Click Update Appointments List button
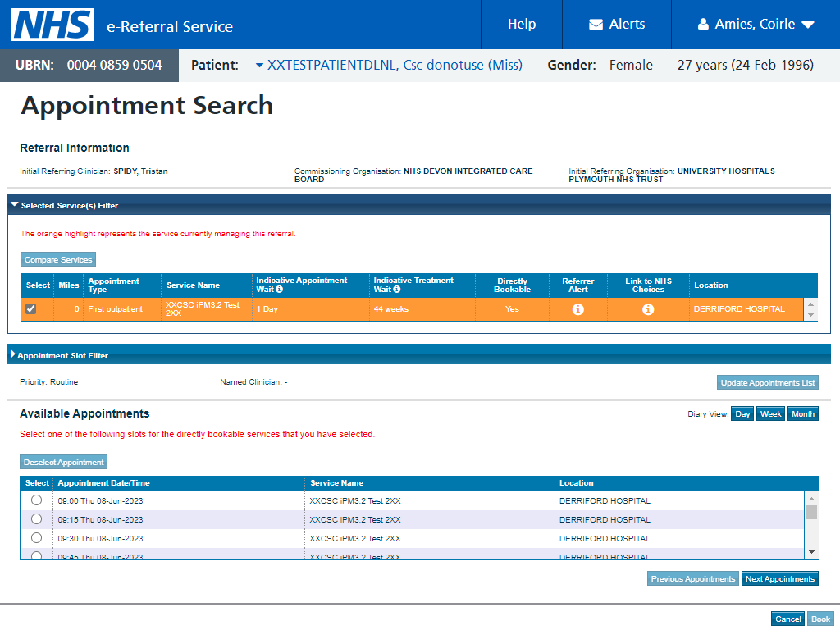Image resolution: width=840 pixels, height=630 pixels. click(x=767, y=382)
